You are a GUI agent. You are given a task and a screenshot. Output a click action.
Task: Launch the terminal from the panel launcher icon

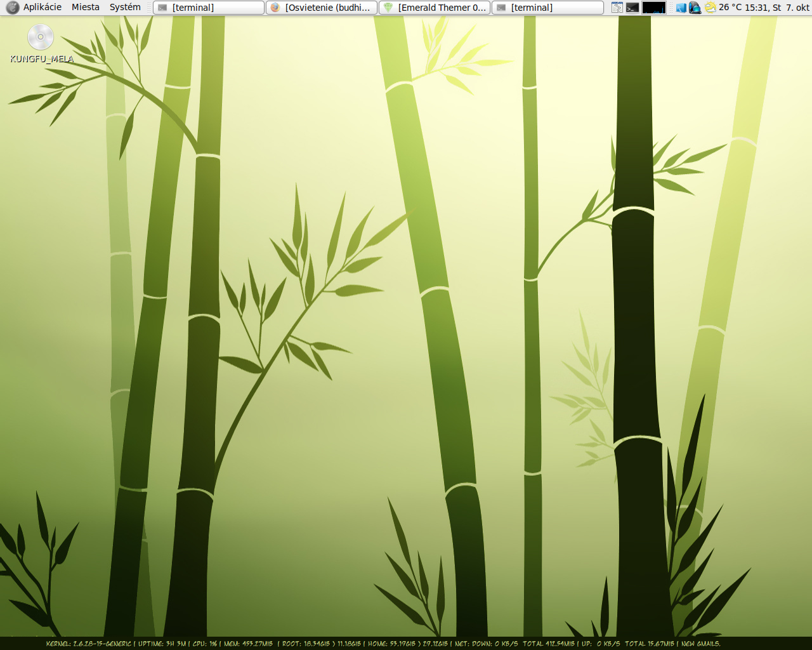(632, 8)
